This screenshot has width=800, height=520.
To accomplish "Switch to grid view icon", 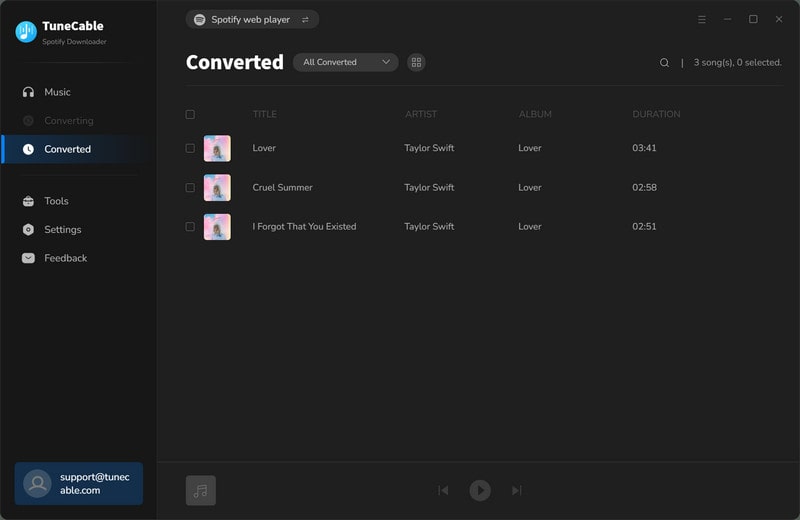I will tap(416, 62).
